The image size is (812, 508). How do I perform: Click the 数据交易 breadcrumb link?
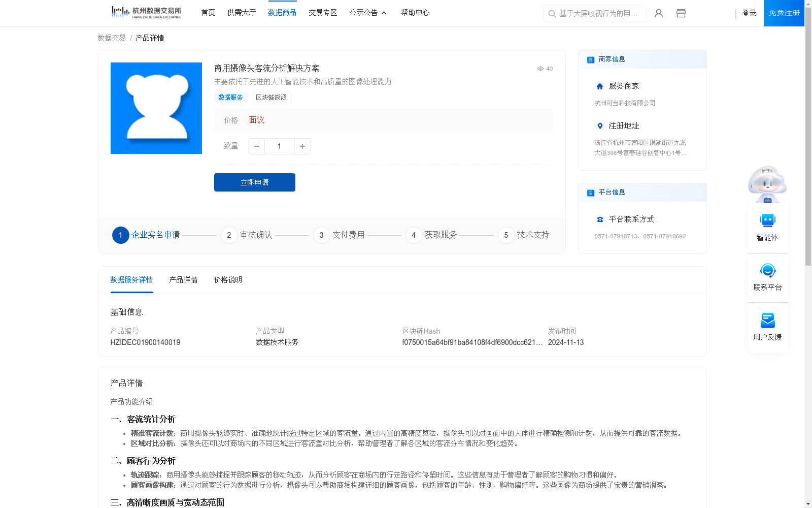(112, 38)
